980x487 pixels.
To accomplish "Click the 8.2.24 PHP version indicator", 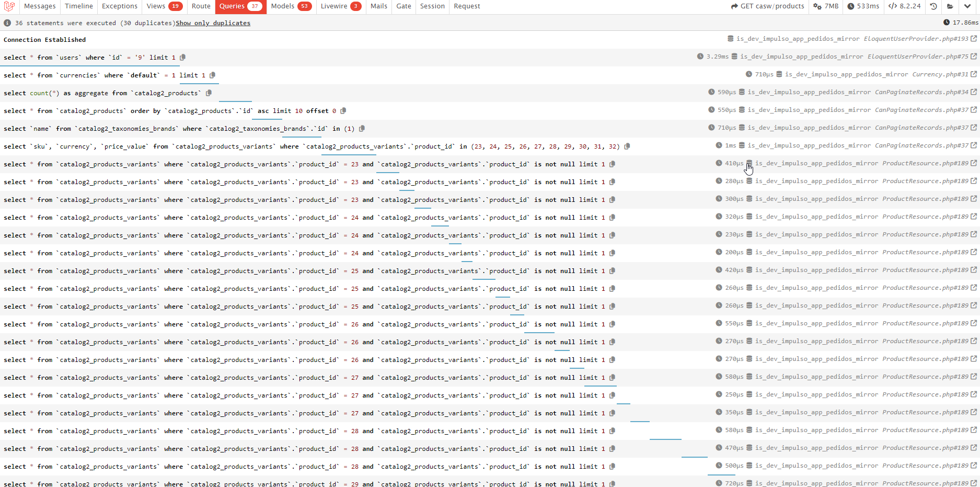I will pos(904,6).
